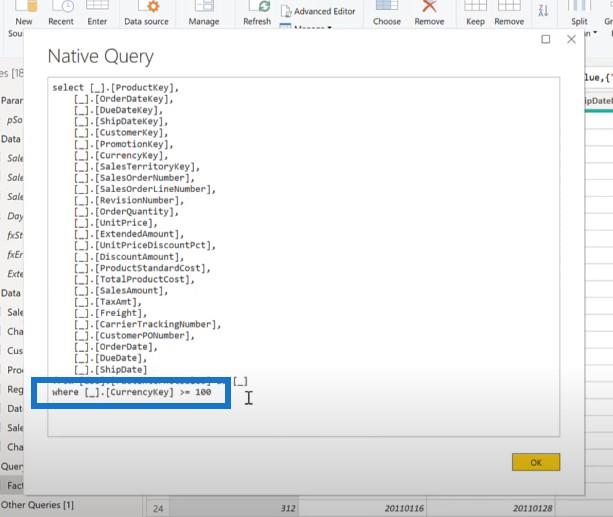Viewport: 613px width, 517px height.
Task: Select the Fact query in queries pane
Action: pyautogui.click(x=15, y=485)
